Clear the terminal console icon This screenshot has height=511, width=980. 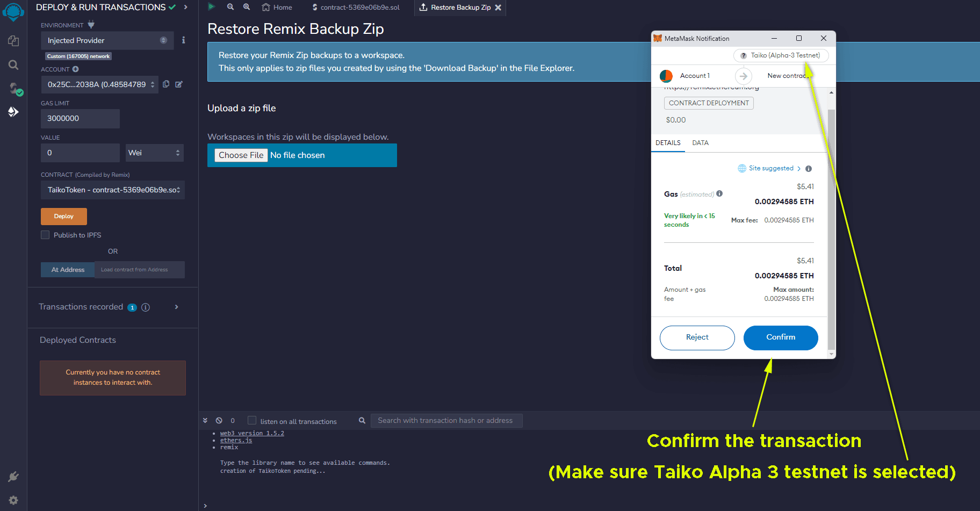click(x=219, y=421)
